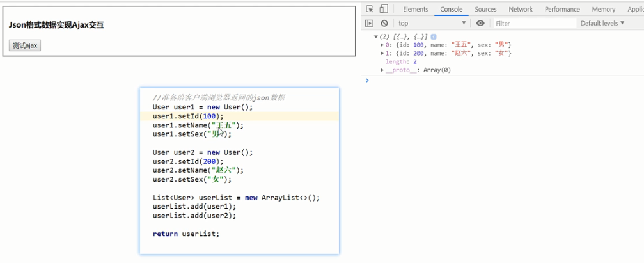644x263 pixels.
Task: Expand array entry 0 with id 100
Action: [x=382, y=45]
